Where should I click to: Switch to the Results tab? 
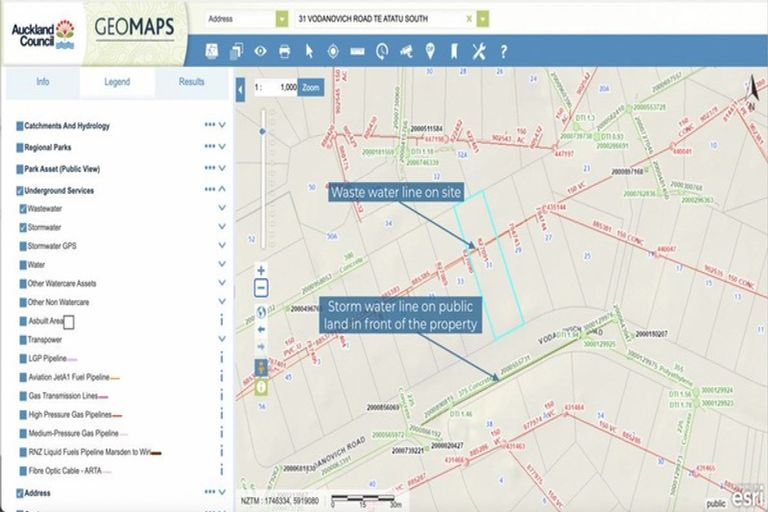[x=193, y=82]
